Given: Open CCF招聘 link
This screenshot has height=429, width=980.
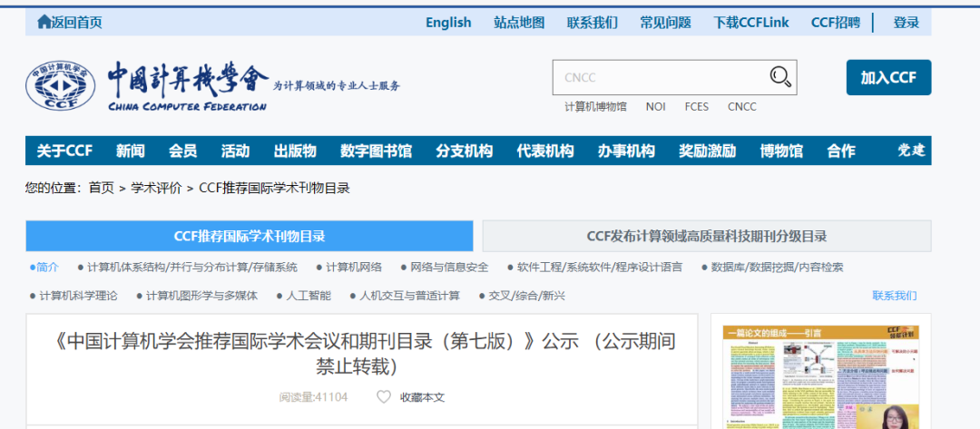Looking at the screenshot, I should 835,23.
